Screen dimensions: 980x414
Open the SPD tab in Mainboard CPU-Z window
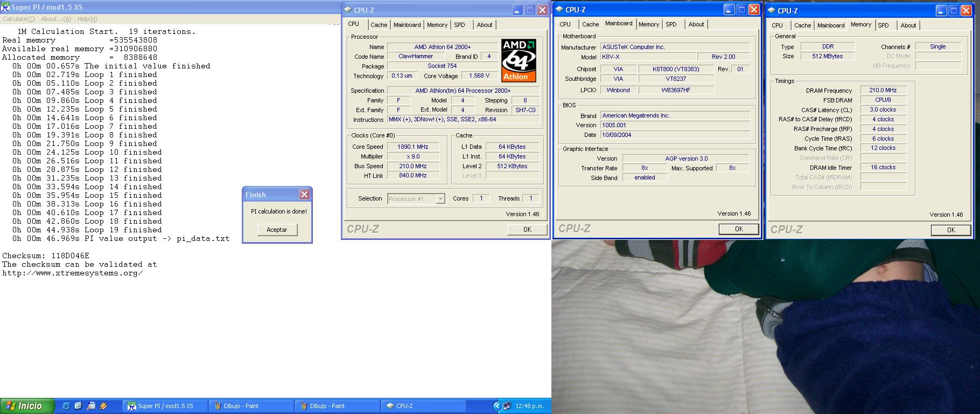coord(671,24)
